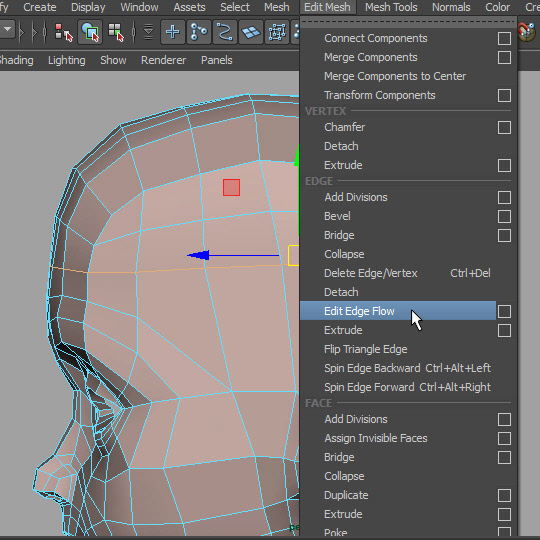This screenshot has width=540, height=540.
Task: Click the blue Z-axis move arrow
Action: pos(198,255)
